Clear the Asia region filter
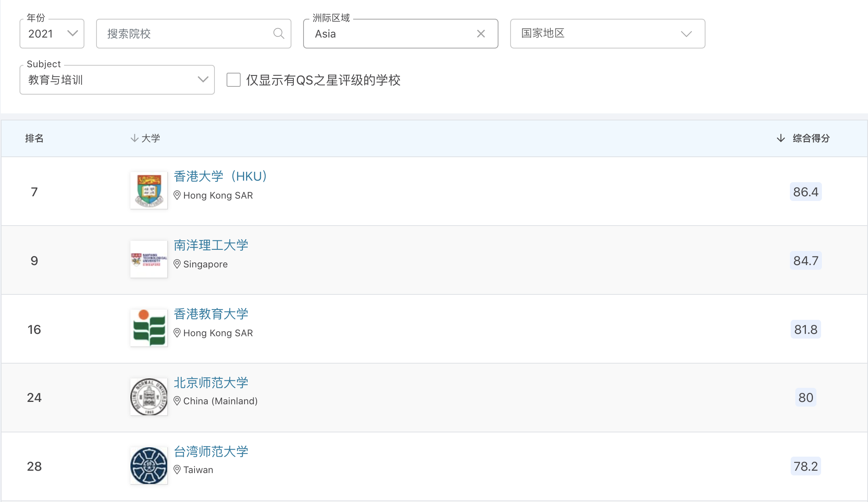The image size is (868, 502). (481, 34)
